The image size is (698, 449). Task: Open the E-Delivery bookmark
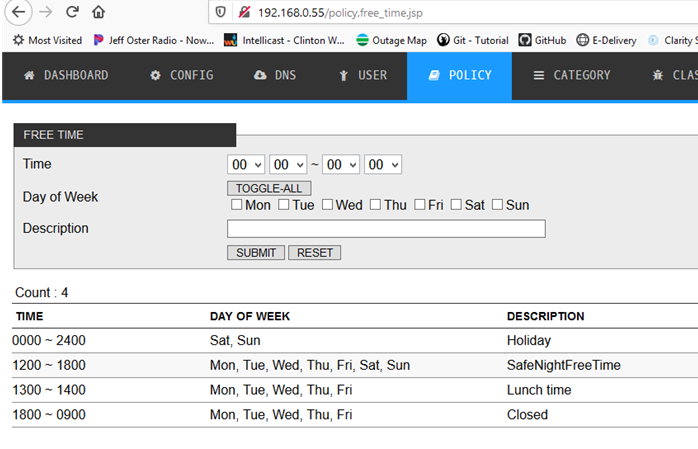606,40
